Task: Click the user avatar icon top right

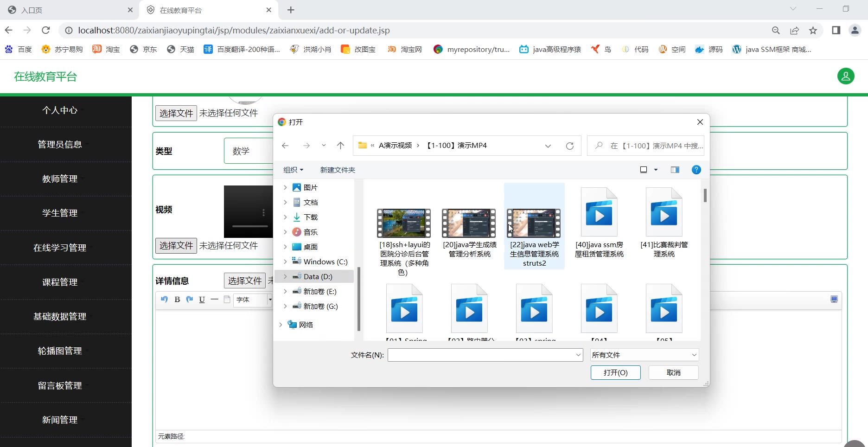Action: point(845,76)
